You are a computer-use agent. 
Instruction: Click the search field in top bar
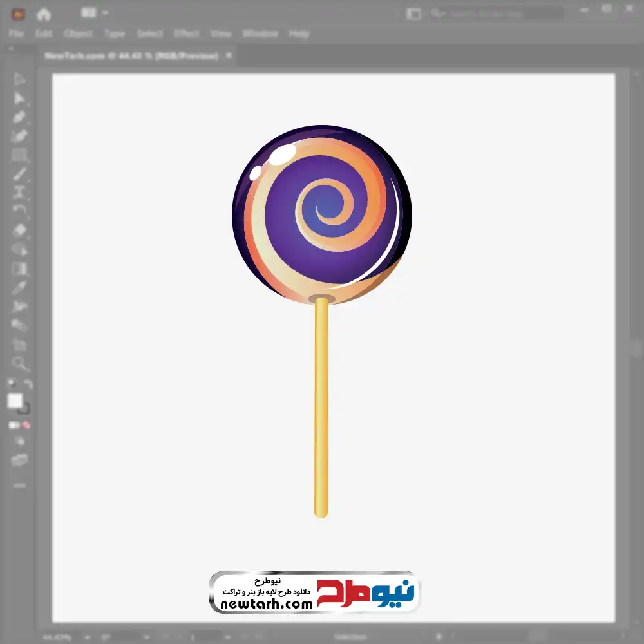coord(496,14)
